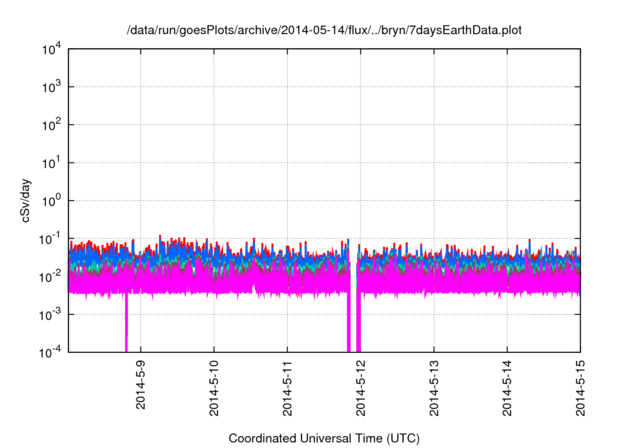Click the 10^1 y-axis tick label

[x=51, y=163]
